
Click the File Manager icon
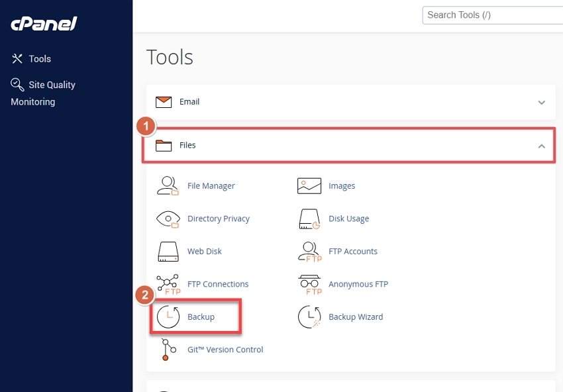(x=168, y=185)
